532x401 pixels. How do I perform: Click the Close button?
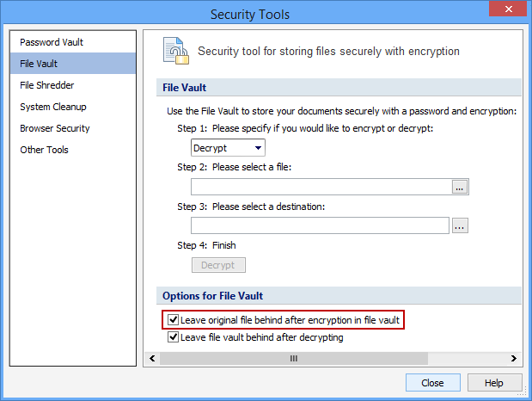pos(432,383)
